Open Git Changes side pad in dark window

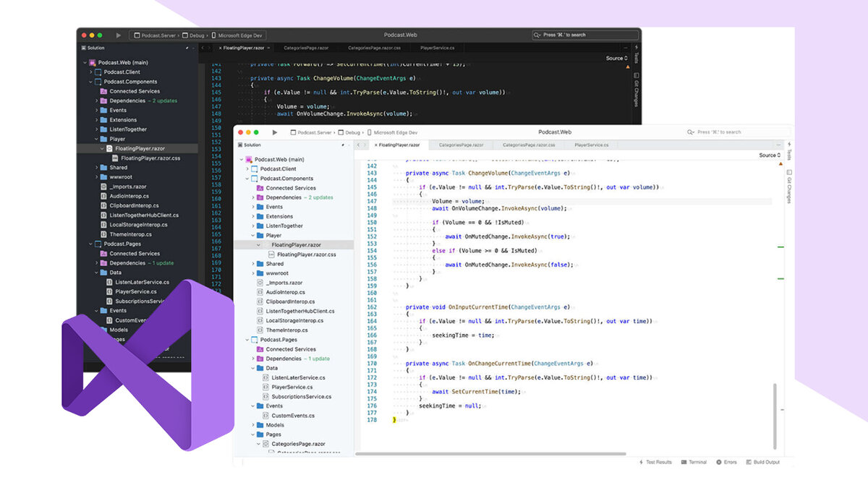[x=637, y=90]
